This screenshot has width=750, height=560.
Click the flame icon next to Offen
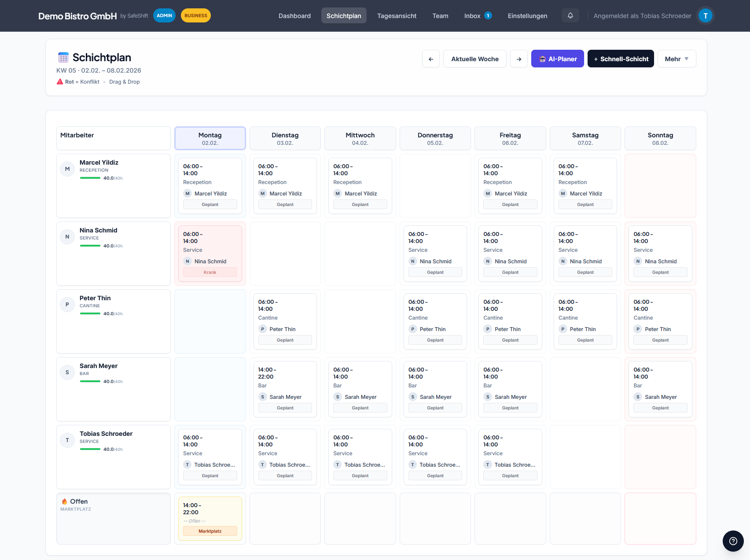pyautogui.click(x=64, y=501)
